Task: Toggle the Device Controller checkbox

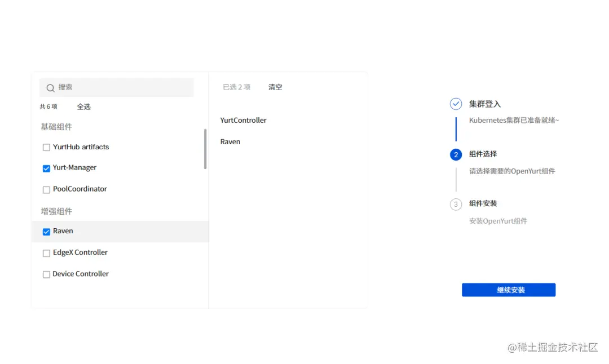Action: coord(46,274)
